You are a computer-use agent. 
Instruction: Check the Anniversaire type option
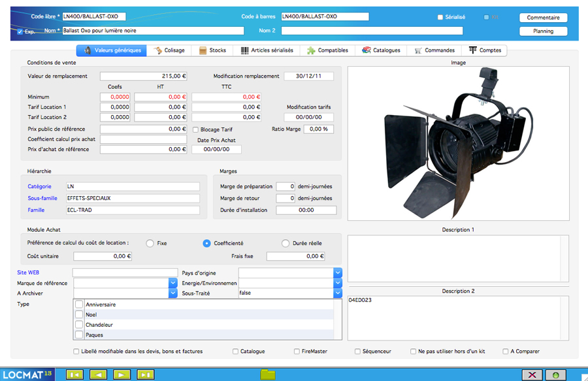(79, 304)
